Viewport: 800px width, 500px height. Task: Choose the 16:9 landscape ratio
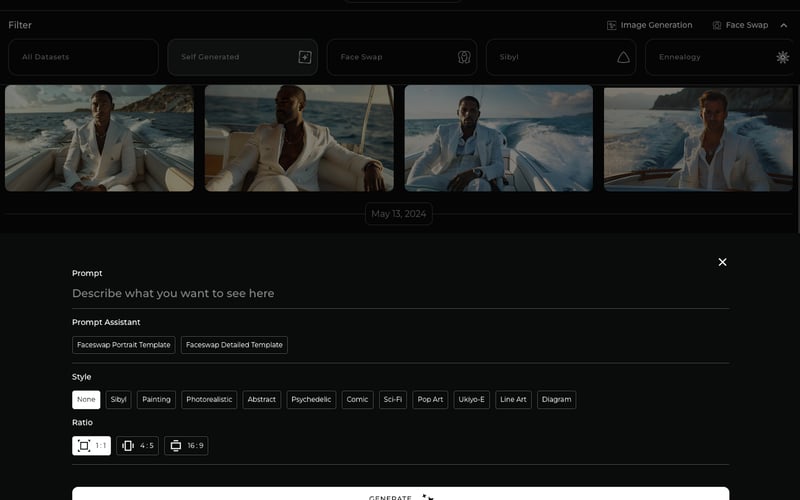click(186, 446)
